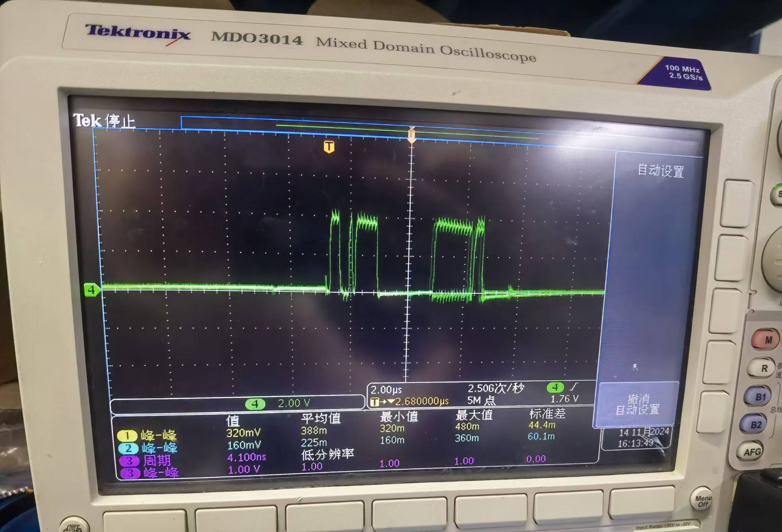Click the 2.50G次/秒 sample rate readout
The height and width of the screenshot is (532, 782).
pyautogui.click(x=496, y=388)
